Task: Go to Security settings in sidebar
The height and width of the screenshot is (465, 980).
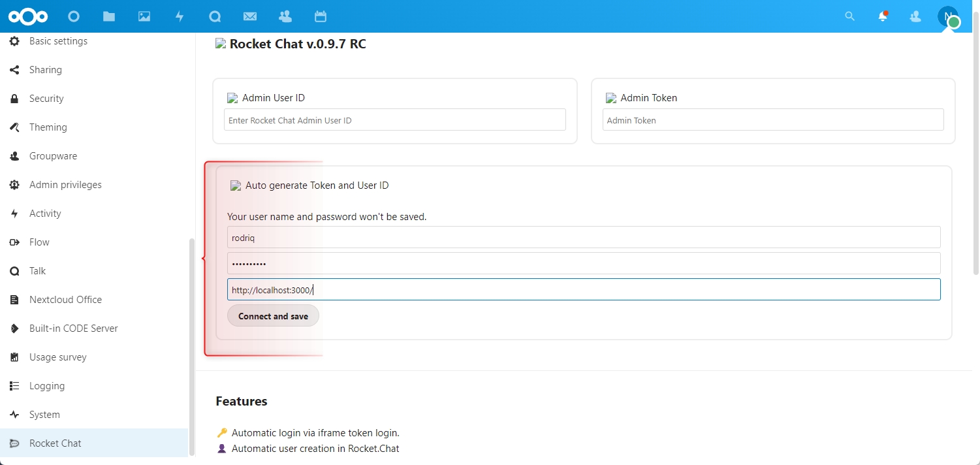Action: point(46,99)
